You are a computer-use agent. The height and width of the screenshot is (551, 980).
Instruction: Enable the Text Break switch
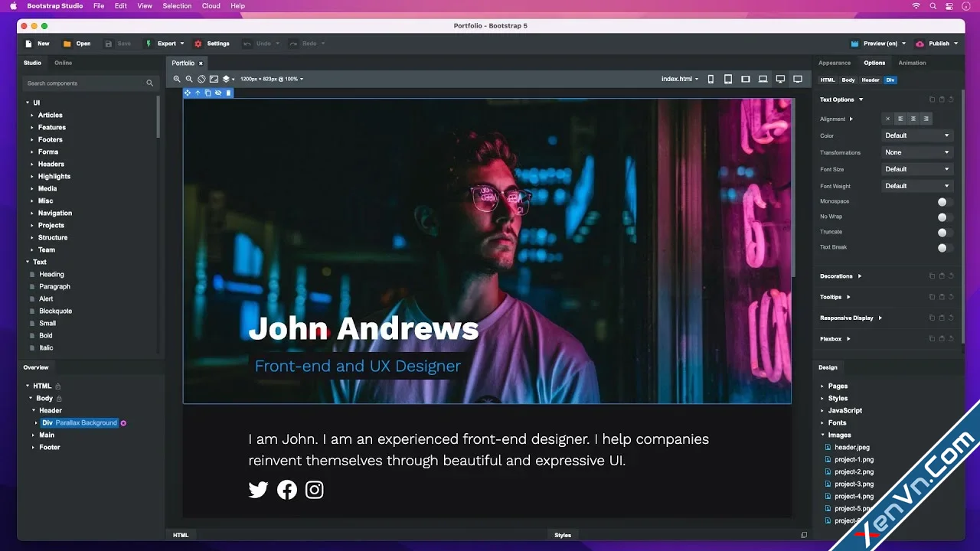(x=946, y=248)
